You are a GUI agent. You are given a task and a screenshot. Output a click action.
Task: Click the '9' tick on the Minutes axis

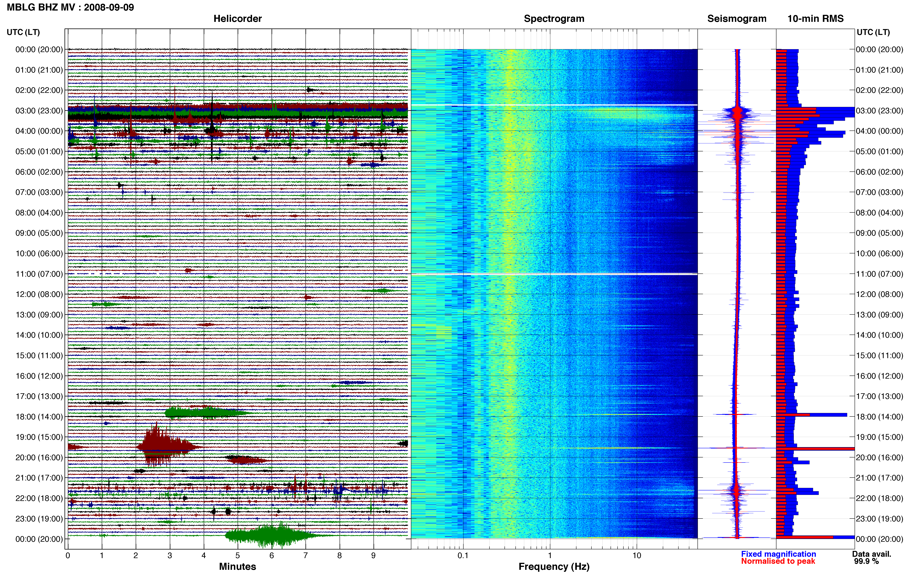point(373,555)
